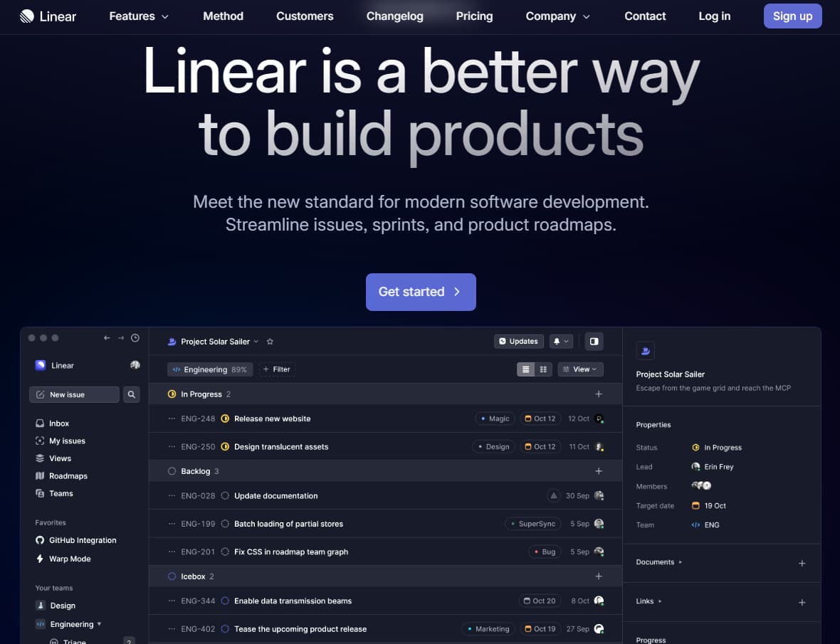This screenshot has height=644, width=840.
Task: Open GitHub Integration favorite
Action: pos(75,540)
